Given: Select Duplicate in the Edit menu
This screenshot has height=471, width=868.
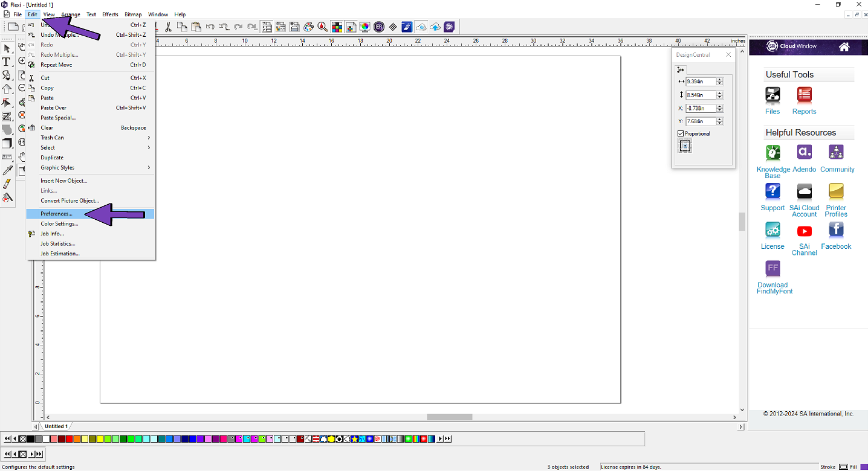Looking at the screenshot, I should [91, 158].
